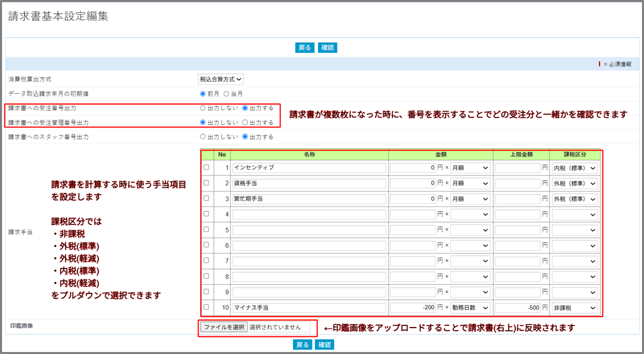Open 月額 unit dropdown in 資格手当 row

pyautogui.click(x=470, y=183)
